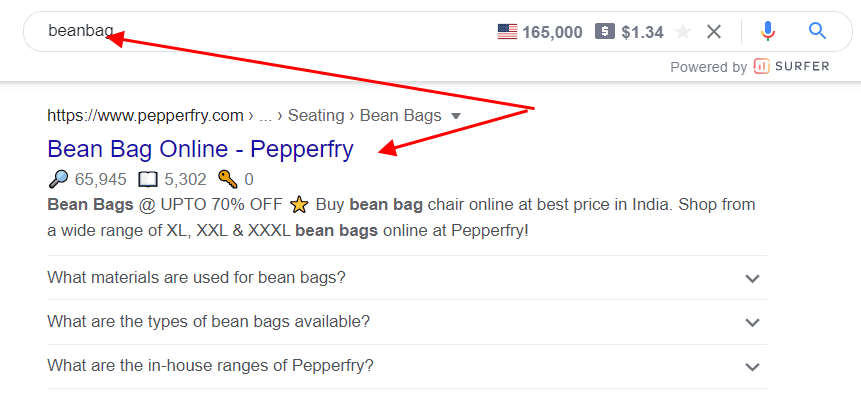Click the pepperfry.com URL
Screen dimensions: 861x414
145,116
